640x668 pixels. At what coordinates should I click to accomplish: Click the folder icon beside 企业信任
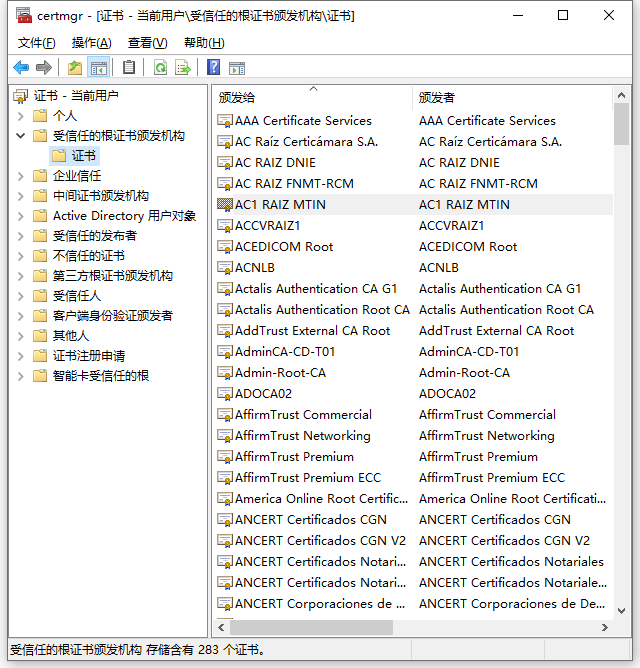40,176
